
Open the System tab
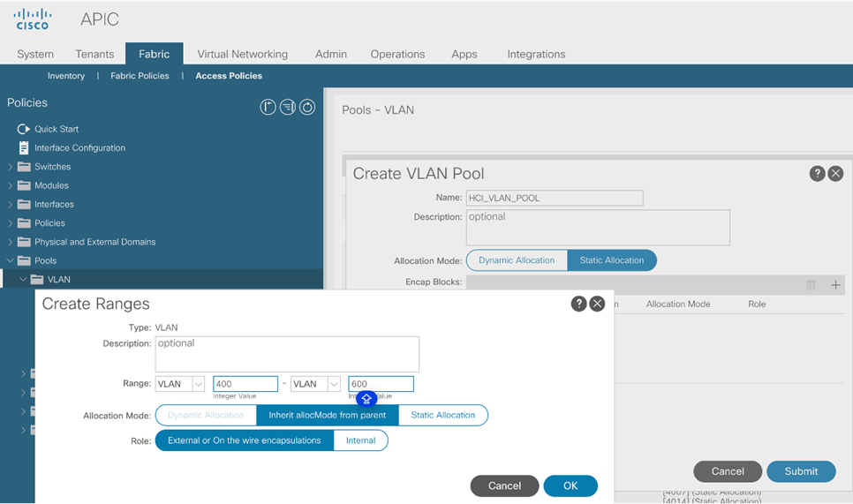[x=35, y=54]
